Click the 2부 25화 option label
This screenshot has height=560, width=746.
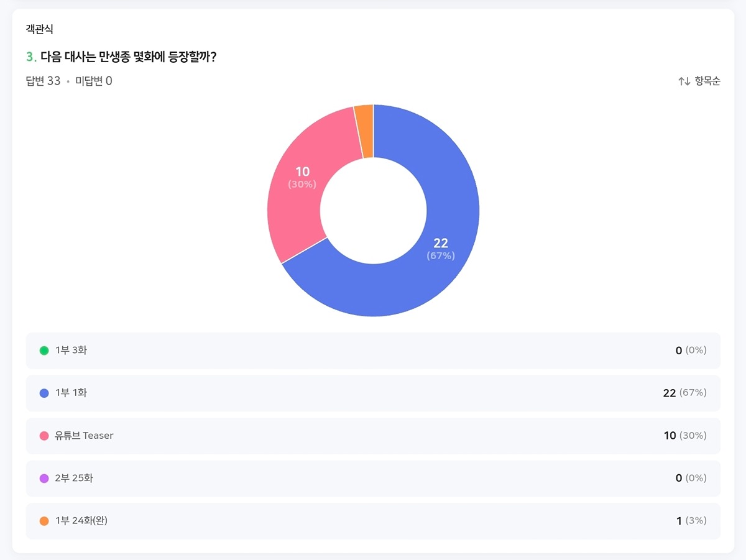(74, 478)
